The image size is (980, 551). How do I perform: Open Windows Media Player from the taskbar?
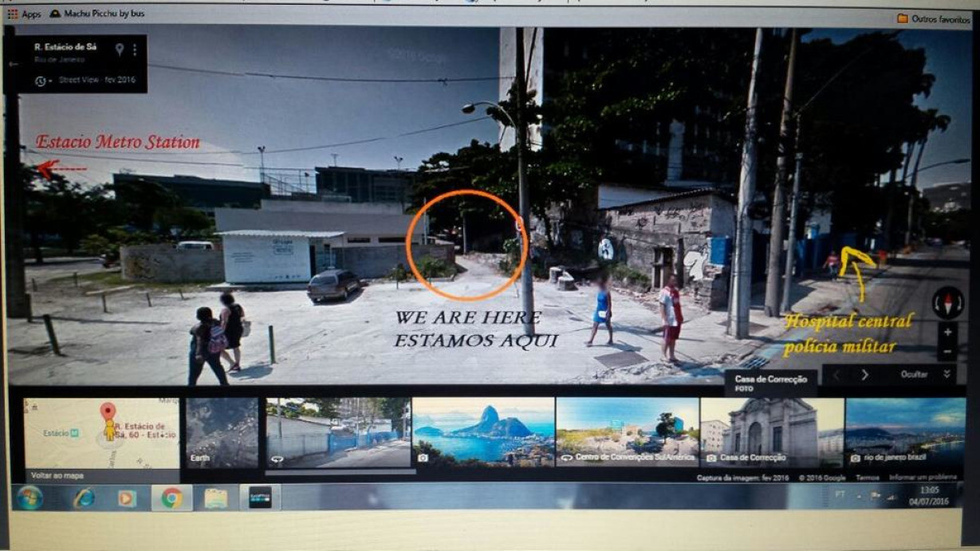[126, 498]
